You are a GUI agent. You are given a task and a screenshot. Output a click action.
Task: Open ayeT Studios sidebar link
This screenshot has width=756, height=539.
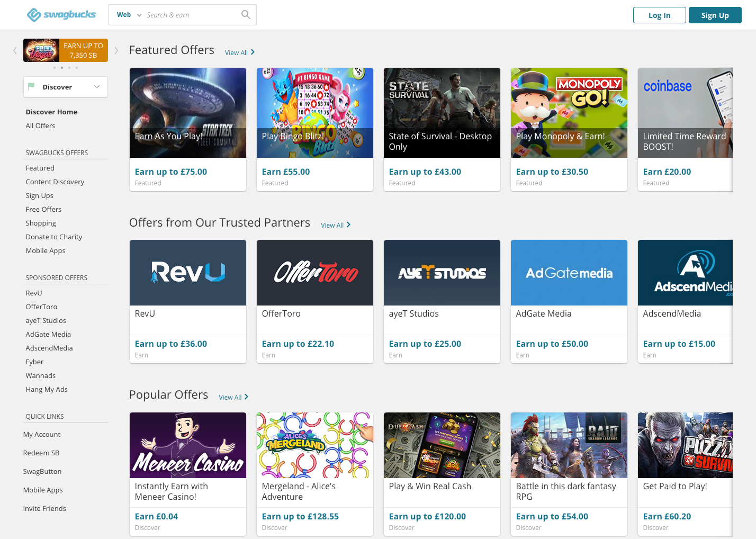pyautogui.click(x=46, y=320)
